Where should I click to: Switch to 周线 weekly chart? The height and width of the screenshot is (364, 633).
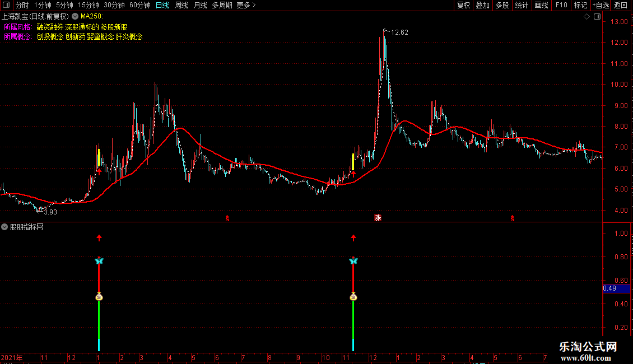point(181,5)
